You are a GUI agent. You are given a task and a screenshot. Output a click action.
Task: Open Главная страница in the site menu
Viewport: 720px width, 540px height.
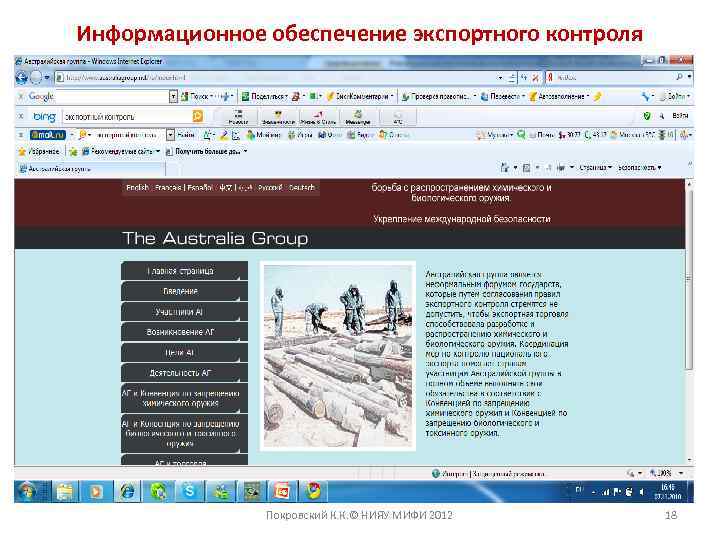pos(184,271)
